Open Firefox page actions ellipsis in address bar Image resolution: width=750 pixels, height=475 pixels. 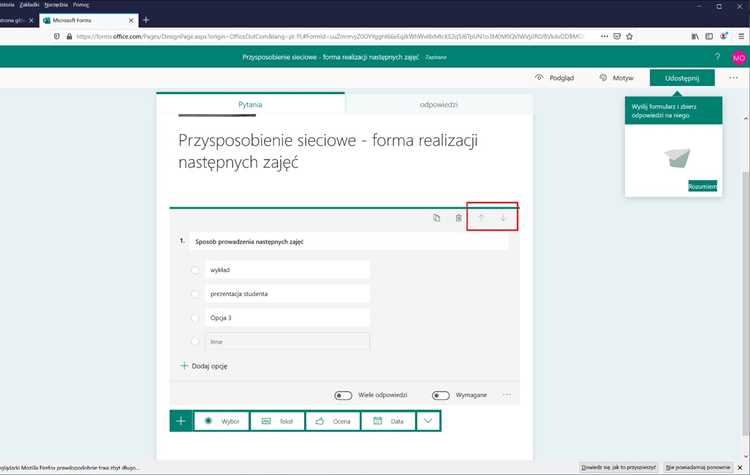(604, 36)
